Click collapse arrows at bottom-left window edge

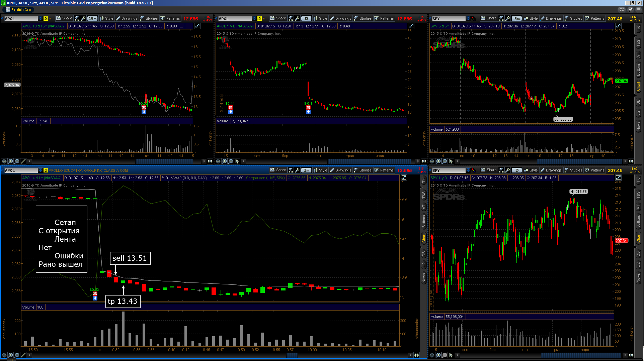point(11,360)
